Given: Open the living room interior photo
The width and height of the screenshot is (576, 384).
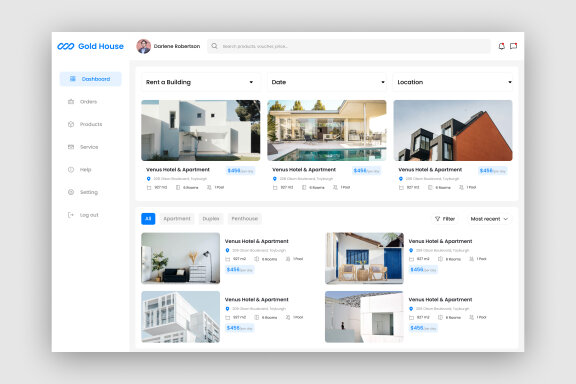Looking at the screenshot, I should tap(180, 258).
